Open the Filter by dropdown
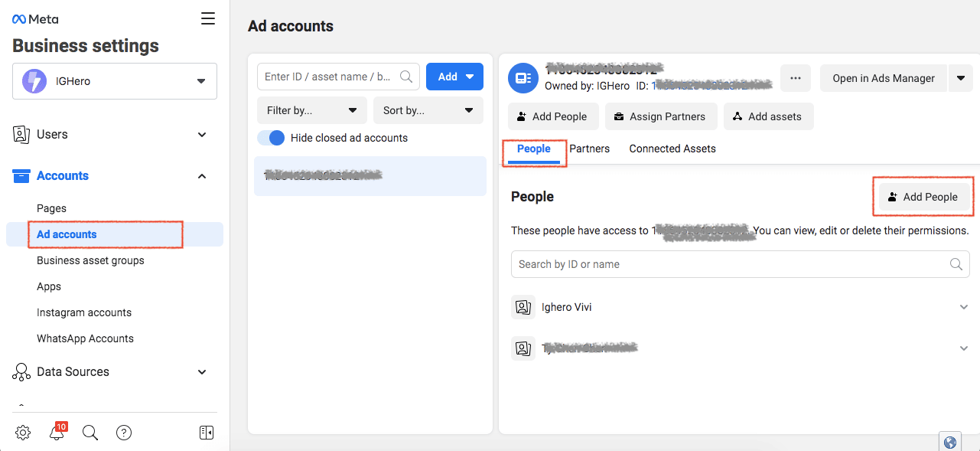The width and height of the screenshot is (980, 451). coord(312,110)
